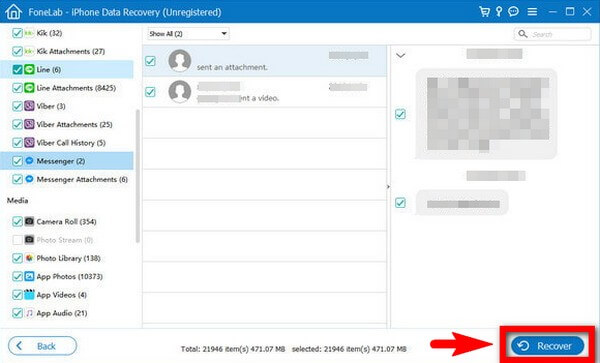Uncheck the Kik (32) checkbox
The image size is (600, 363).
[x=17, y=33]
